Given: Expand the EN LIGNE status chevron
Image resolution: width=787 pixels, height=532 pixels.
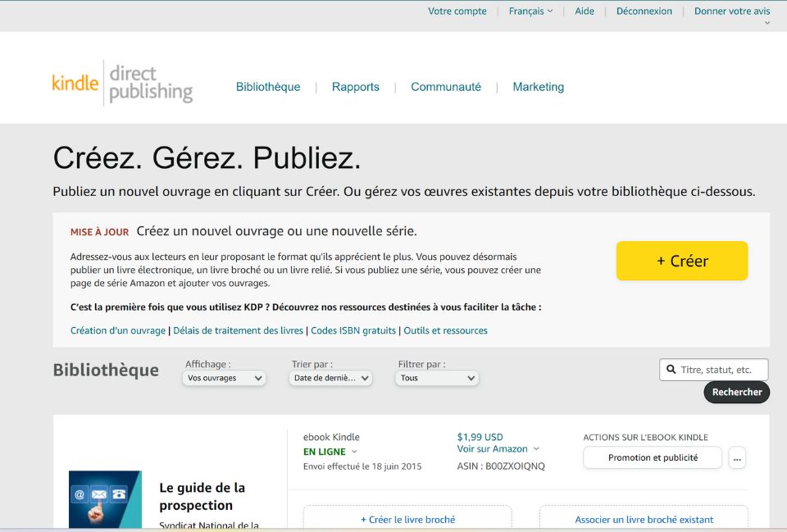Looking at the screenshot, I should [x=354, y=452].
